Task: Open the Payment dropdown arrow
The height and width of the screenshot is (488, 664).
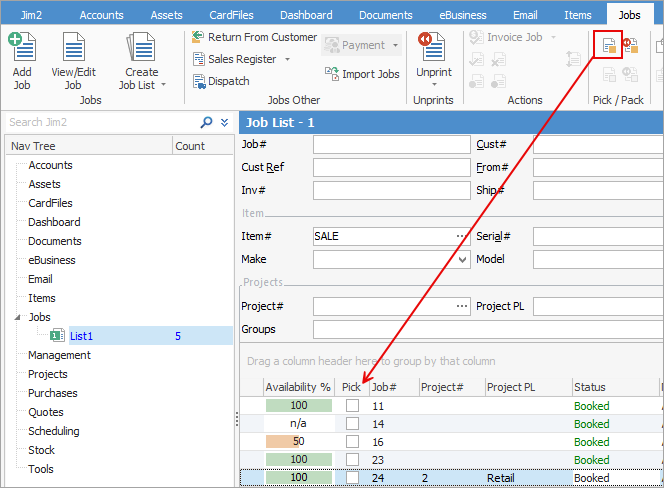Action: pos(396,45)
